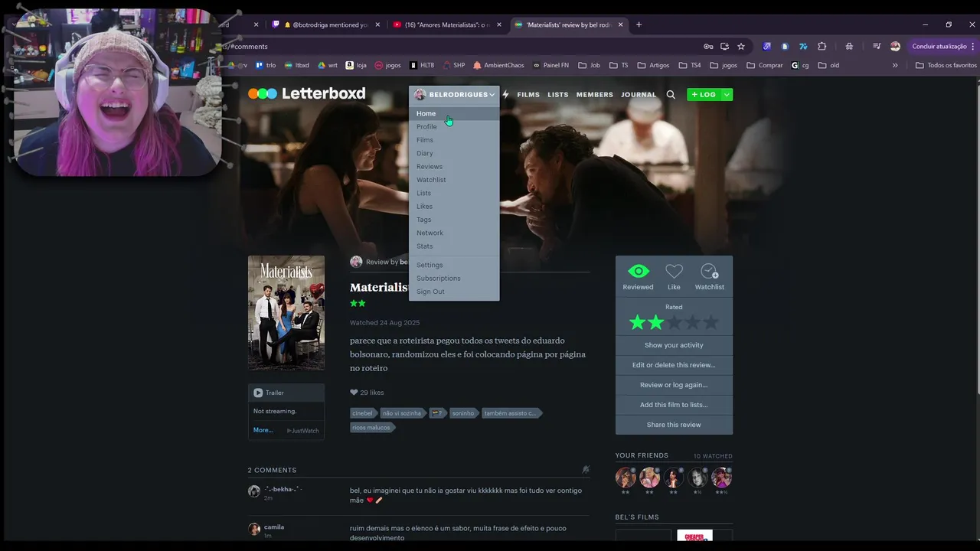Open the wrt bookmark
This screenshot has width=980, height=551.
click(x=328, y=65)
